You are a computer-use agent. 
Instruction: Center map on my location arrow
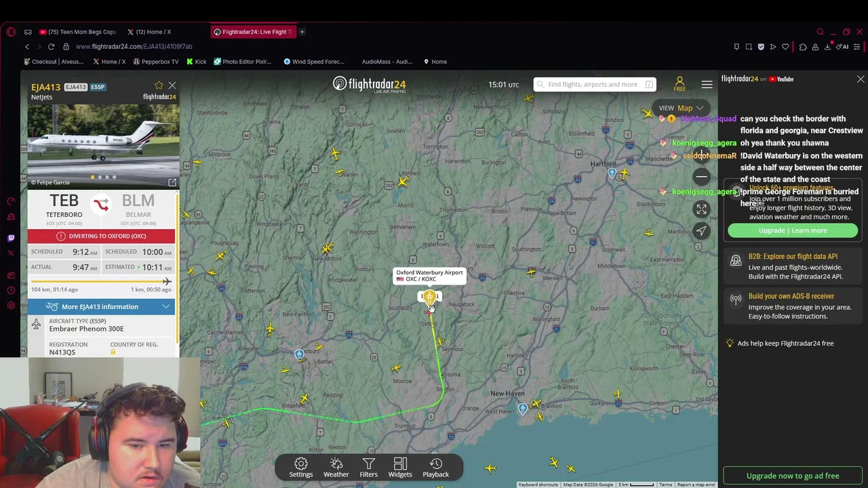(702, 231)
